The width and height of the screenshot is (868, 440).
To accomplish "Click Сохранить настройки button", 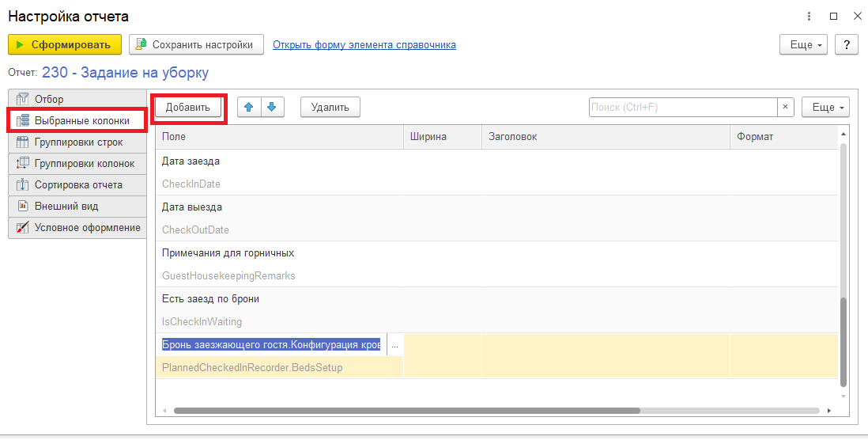I will (x=196, y=45).
